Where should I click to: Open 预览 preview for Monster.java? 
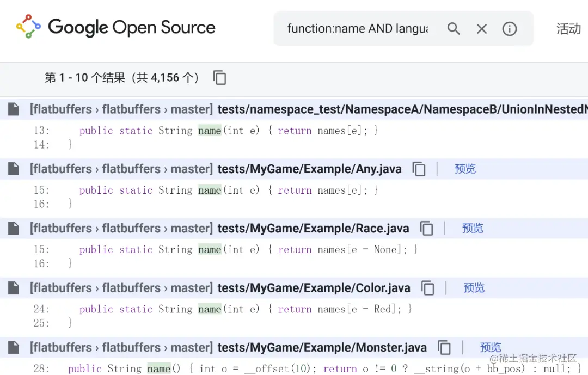pos(491,347)
